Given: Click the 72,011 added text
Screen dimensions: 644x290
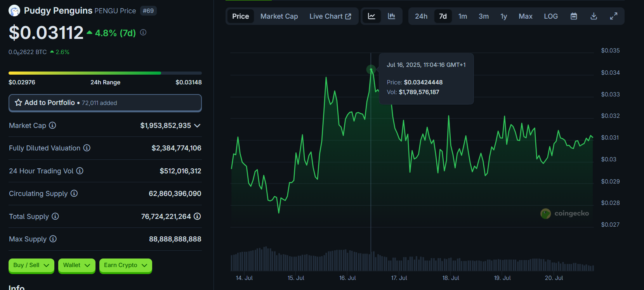Looking at the screenshot, I should pos(99,103).
